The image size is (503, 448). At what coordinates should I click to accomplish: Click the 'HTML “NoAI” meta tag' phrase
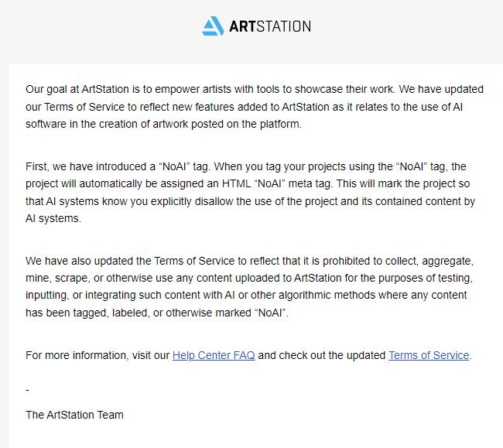(x=278, y=183)
